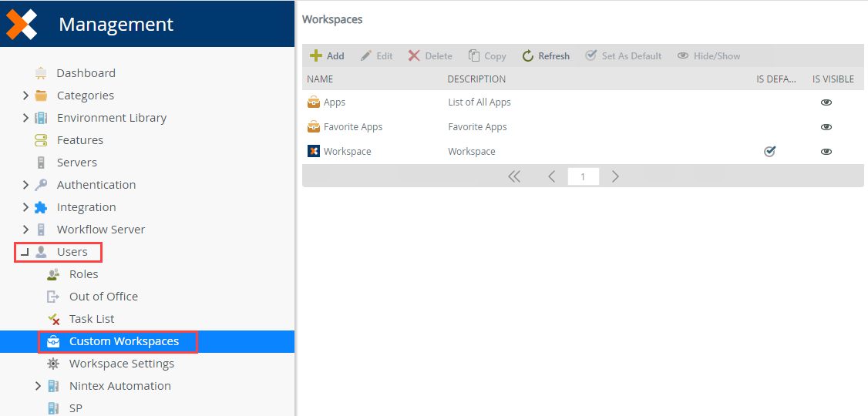Click the page number field
The width and height of the screenshot is (868, 416).
pyautogui.click(x=583, y=176)
